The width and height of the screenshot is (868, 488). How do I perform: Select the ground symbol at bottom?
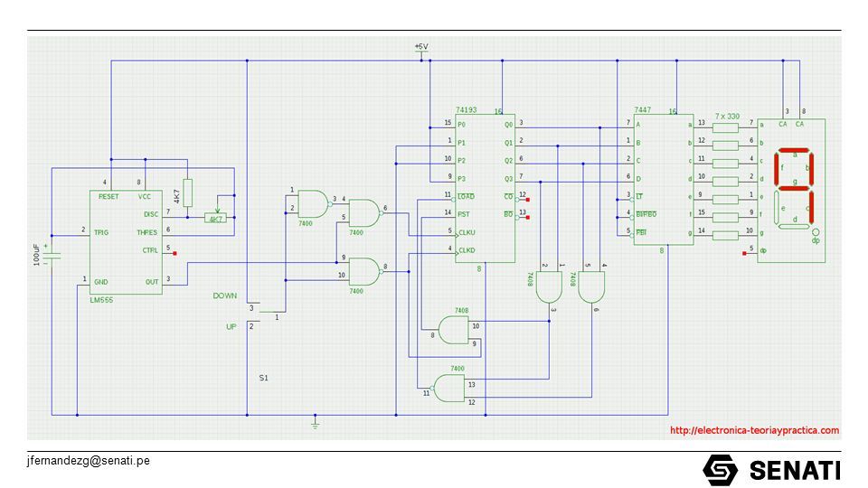[x=315, y=424]
